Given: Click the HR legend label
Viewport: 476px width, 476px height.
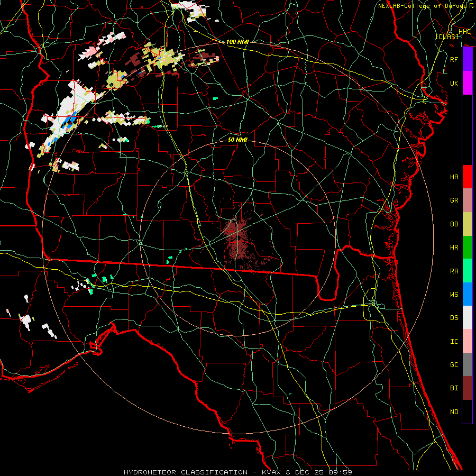Looking at the screenshot, I should click(x=454, y=248).
